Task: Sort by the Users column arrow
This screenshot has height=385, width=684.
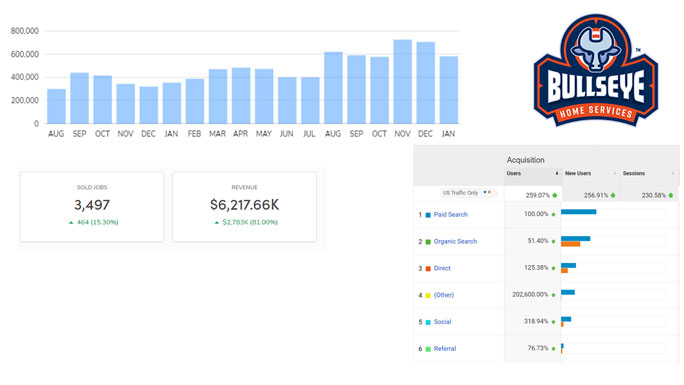Action: [x=557, y=174]
